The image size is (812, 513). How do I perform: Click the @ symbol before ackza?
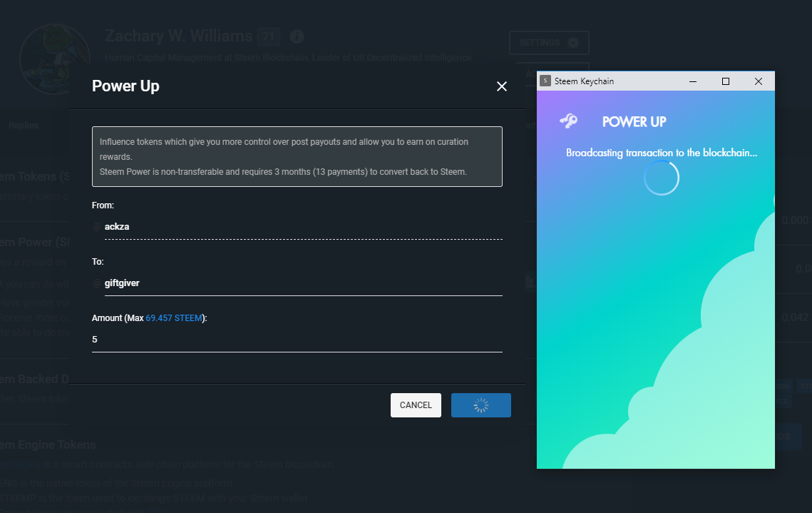[97, 227]
